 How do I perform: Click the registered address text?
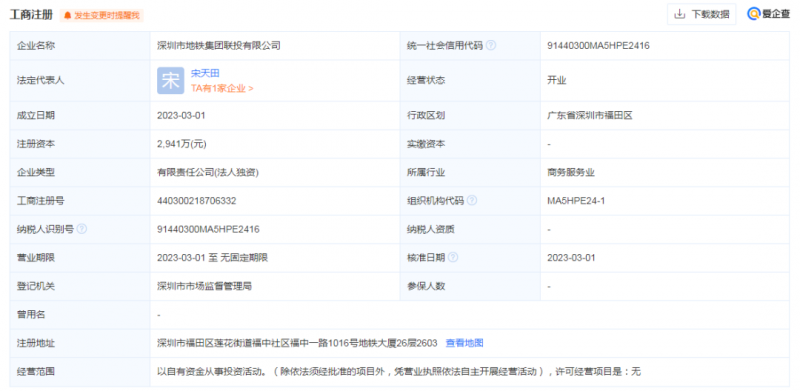coord(297,343)
